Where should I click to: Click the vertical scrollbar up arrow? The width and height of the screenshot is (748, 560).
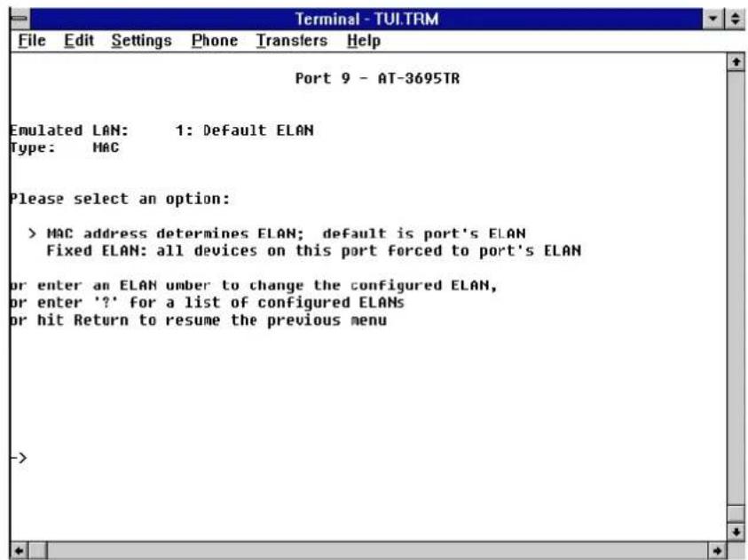pos(736,62)
